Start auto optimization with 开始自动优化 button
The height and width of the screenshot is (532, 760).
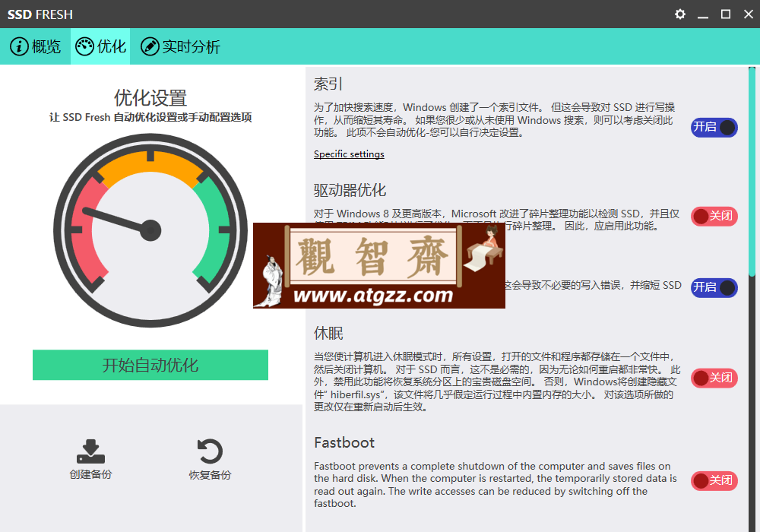coord(150,365)
